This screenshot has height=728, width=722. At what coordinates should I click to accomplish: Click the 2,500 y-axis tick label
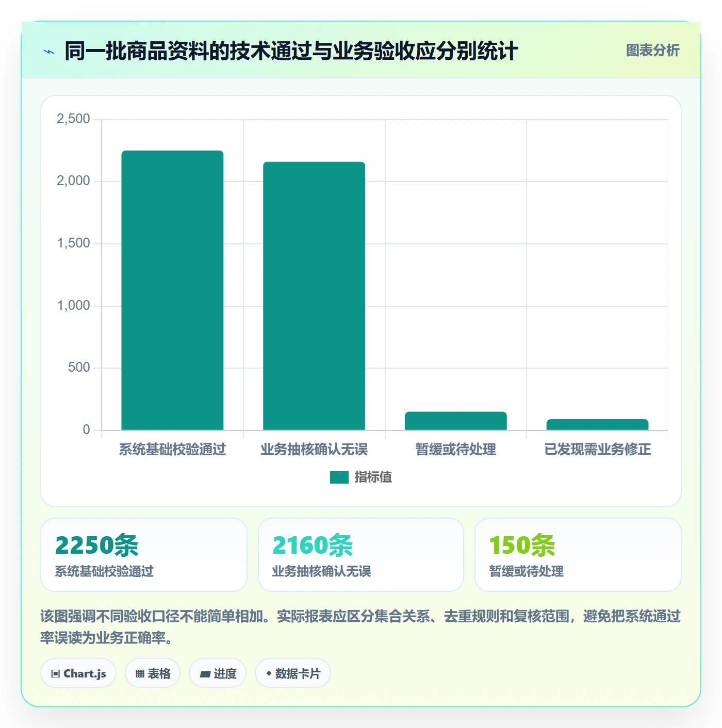(x=73, y=119)
